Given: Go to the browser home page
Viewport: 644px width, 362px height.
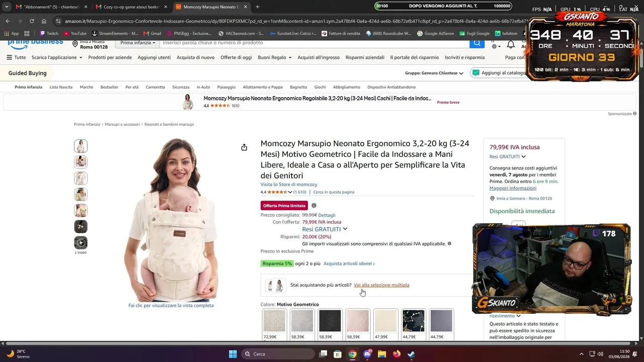Looking at the screenshot, I should 44,21.
